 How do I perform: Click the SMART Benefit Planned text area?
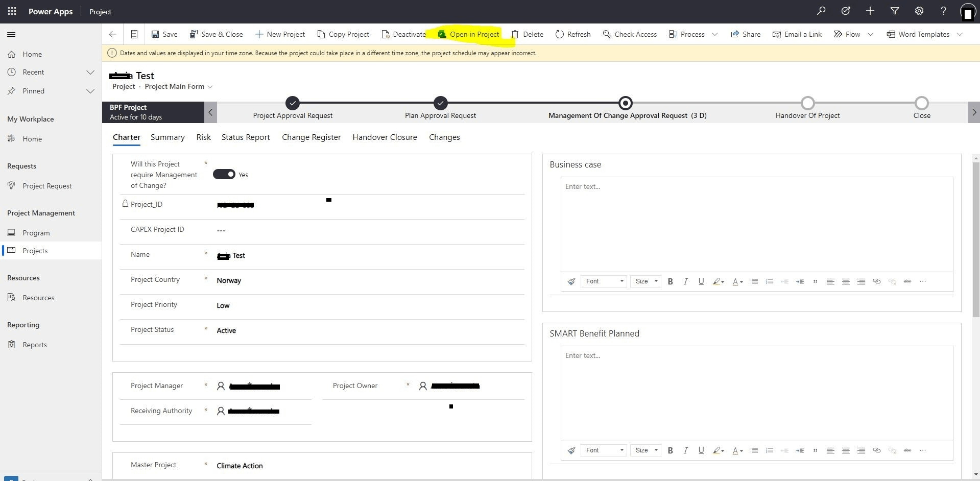(757, 393)
